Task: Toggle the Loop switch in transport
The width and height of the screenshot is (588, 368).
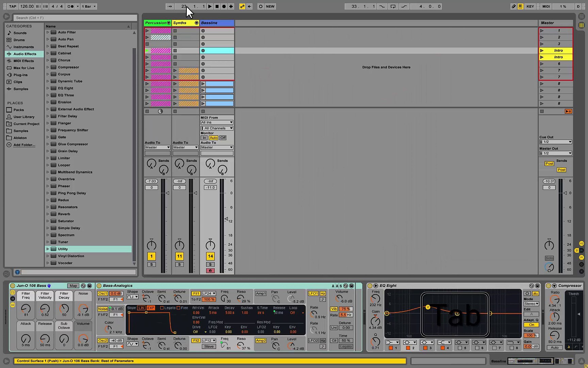Action: pyautogui.click(x=393, y=6)
